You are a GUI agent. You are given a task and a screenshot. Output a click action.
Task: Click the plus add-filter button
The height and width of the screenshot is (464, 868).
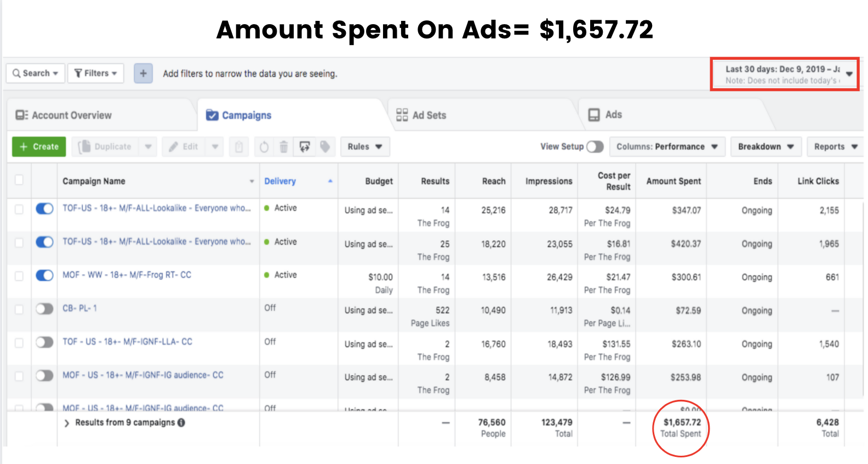click(143, 73)
